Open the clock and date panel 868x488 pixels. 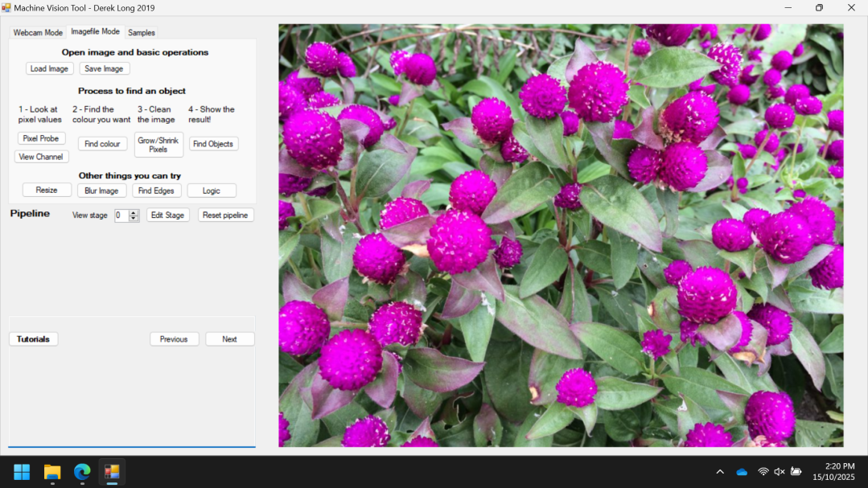point(834,472)
